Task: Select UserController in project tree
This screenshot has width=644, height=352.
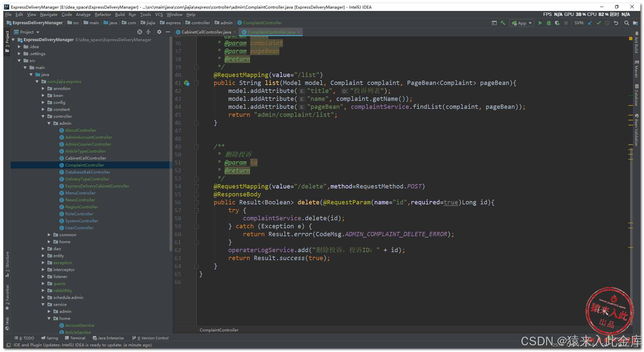Action: pyautogui.click(x=79, y=228)
